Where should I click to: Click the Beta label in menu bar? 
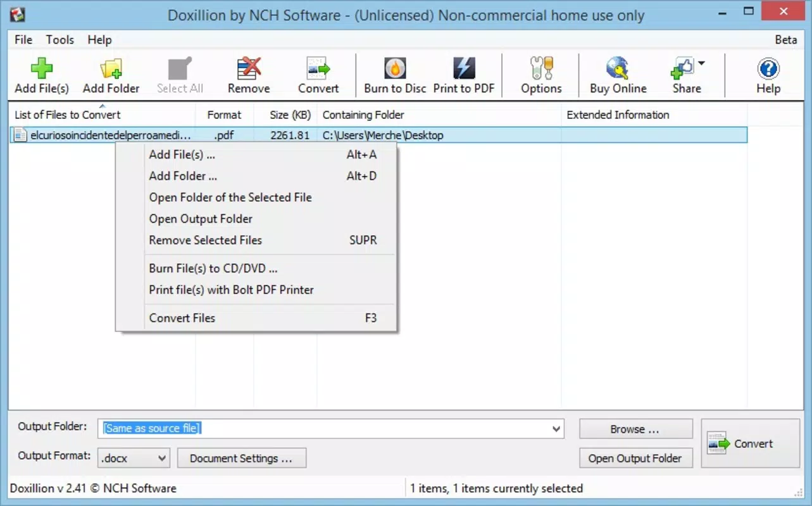pyautogui.click(x=786, y=39)
